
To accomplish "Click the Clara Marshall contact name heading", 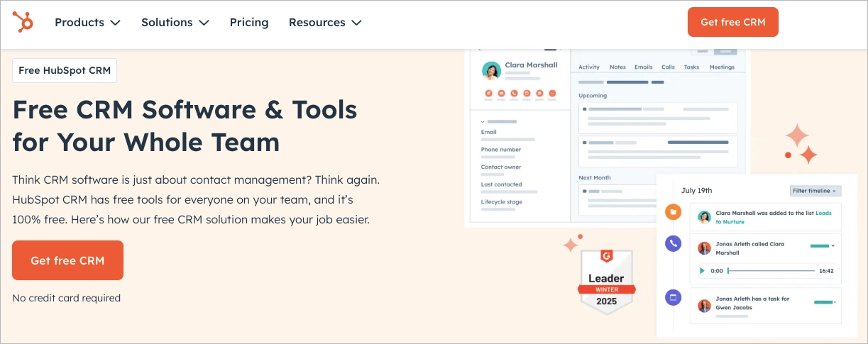I will 531,65.
